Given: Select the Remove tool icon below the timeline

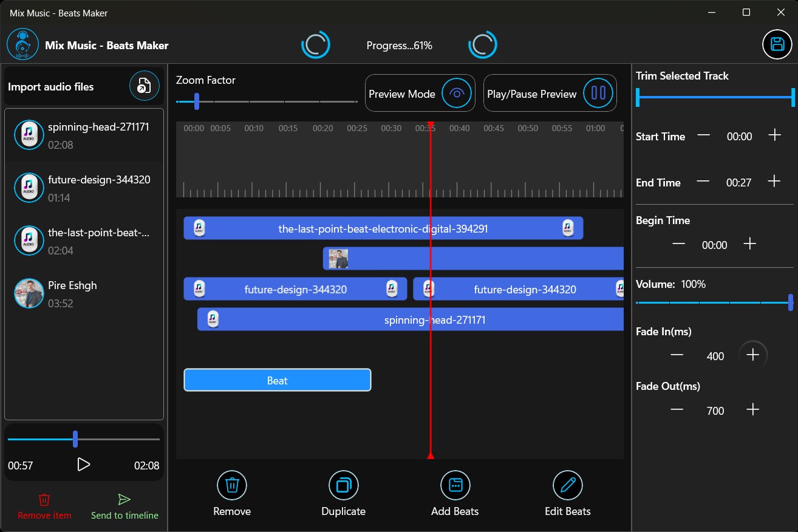Looking at the screenshot, I should pyautogui.click(x=231, y=485).
